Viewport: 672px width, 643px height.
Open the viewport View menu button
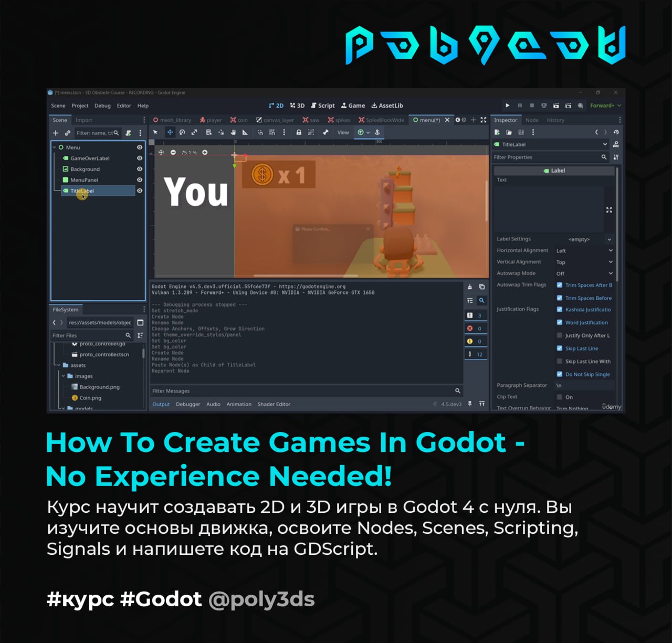point(343,133)
